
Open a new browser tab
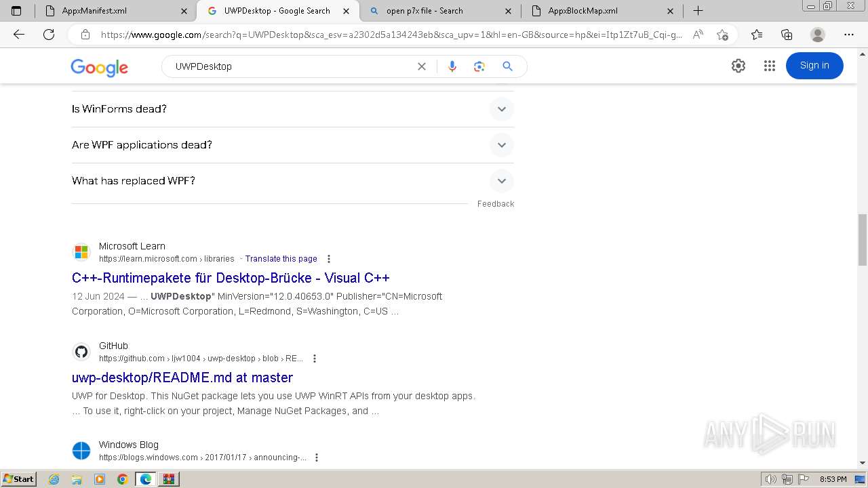(698, 11)
